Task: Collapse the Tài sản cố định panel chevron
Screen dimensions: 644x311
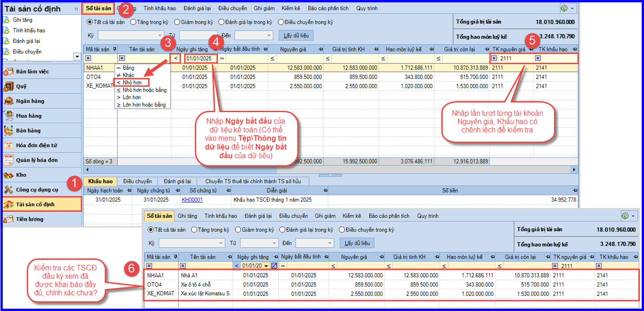Action: click(76, 9)
